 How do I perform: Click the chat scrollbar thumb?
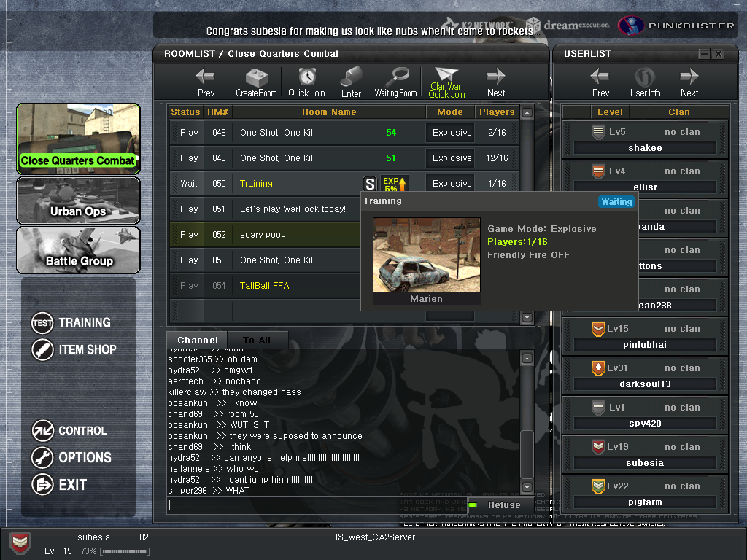[x=527, y=454]
